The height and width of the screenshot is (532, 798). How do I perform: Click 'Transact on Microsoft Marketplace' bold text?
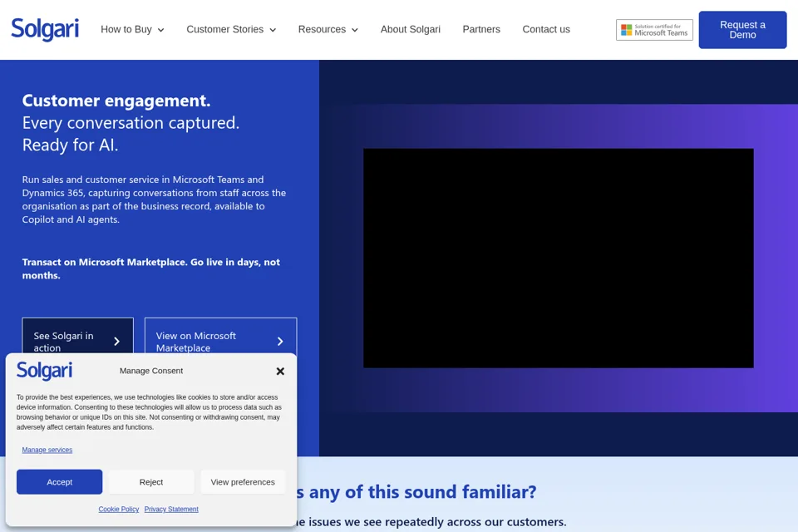pyautogui.click(x=105, y=262)
